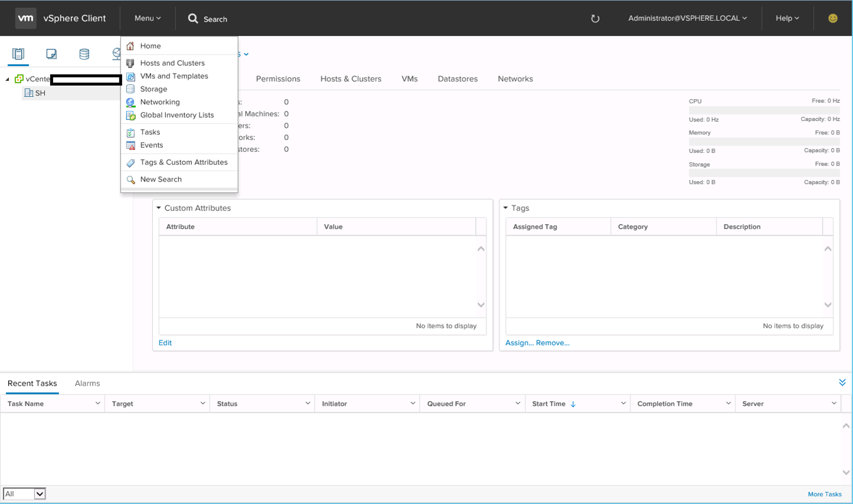Open the Storage navigator database icon
The width and height of the screenshot is (853, 504).
[x=84, y=54]
